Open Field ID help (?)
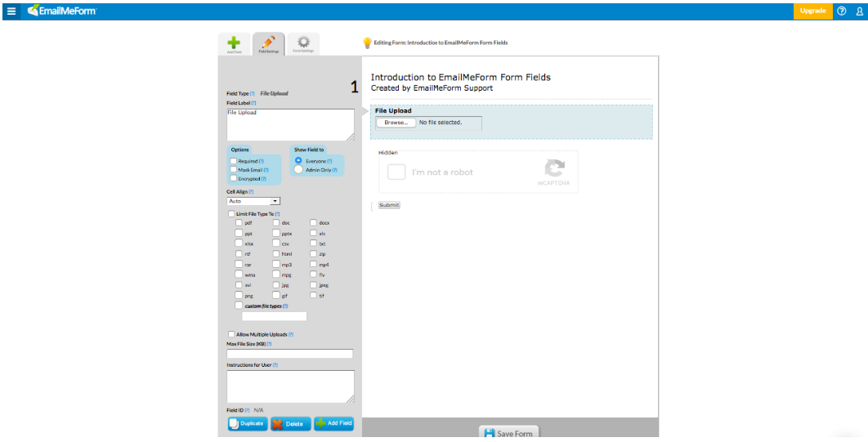The height and width of the screenshot is (442, 868). [x=247, y=410]
